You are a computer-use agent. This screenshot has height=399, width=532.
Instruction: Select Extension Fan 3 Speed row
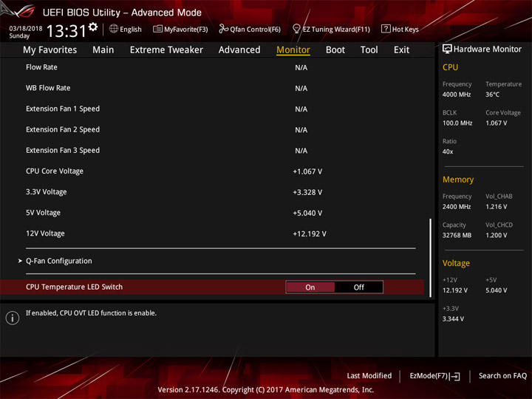pos(212,150)
